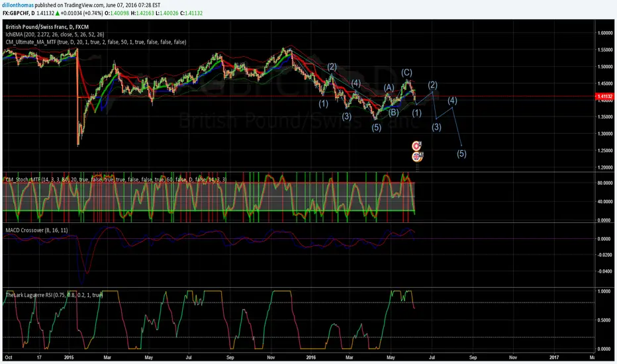This screenshot has height=364, width=617.
Task: Click the 1.35000 price axis label
Action: (x=605, y=117)
